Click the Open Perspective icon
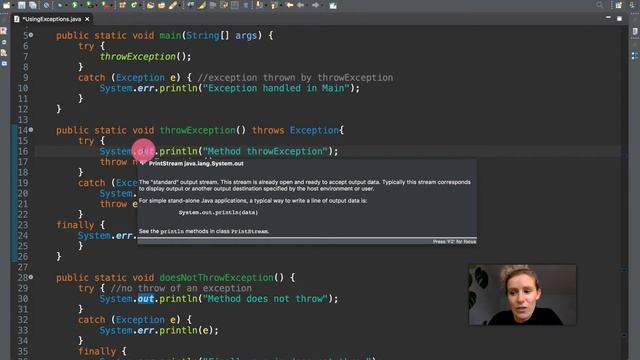The width and height of the screenshot is (640, 360). pos(619,5)
